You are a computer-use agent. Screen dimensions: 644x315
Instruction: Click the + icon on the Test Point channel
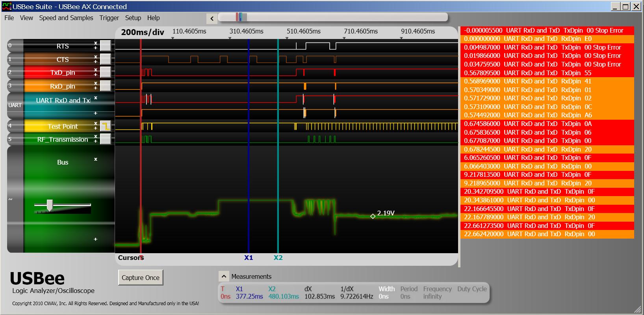coord(95,128)
